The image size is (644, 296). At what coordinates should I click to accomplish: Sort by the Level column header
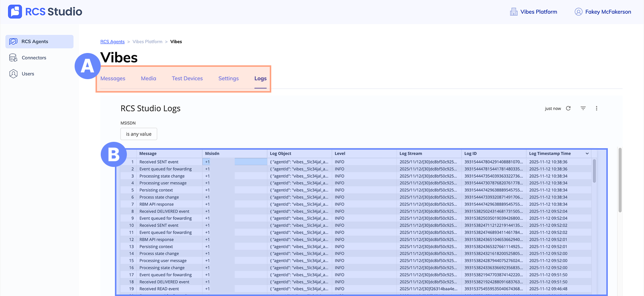(340, 153)
